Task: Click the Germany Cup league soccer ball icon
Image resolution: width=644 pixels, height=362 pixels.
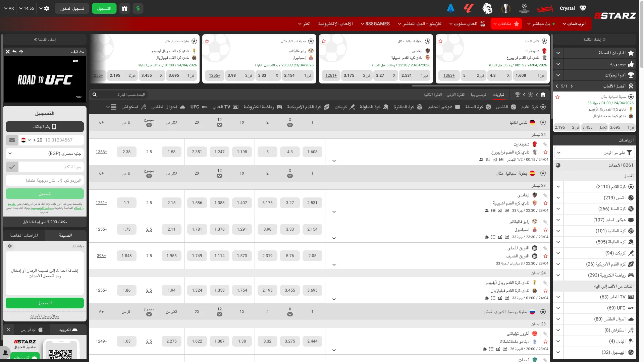Action: (543, 122)
